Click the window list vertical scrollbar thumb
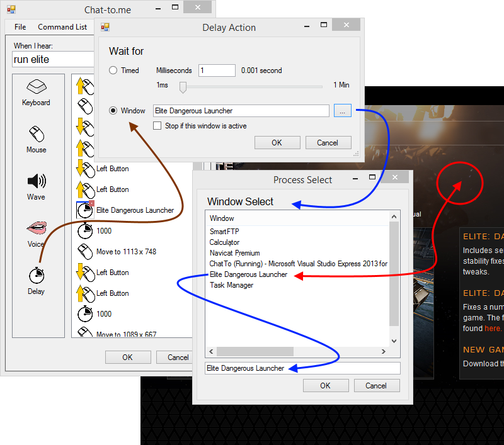This screenshot has height=445, width=504. click(x=394, y=274)
